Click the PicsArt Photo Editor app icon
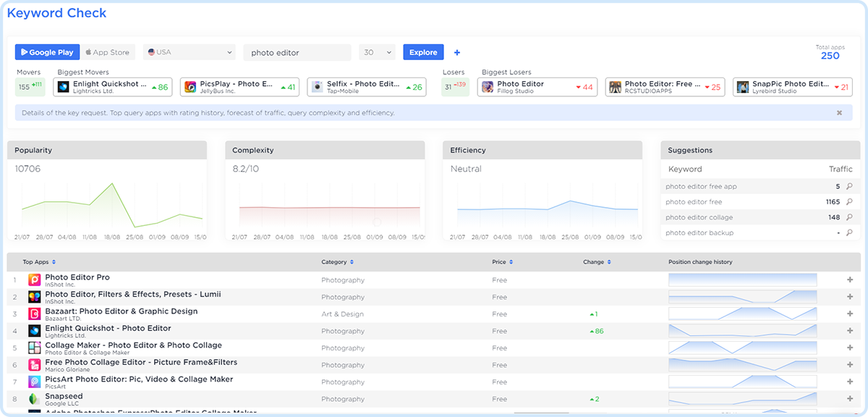868x417 pixels. pyautogui.click(x=34, y=382)
